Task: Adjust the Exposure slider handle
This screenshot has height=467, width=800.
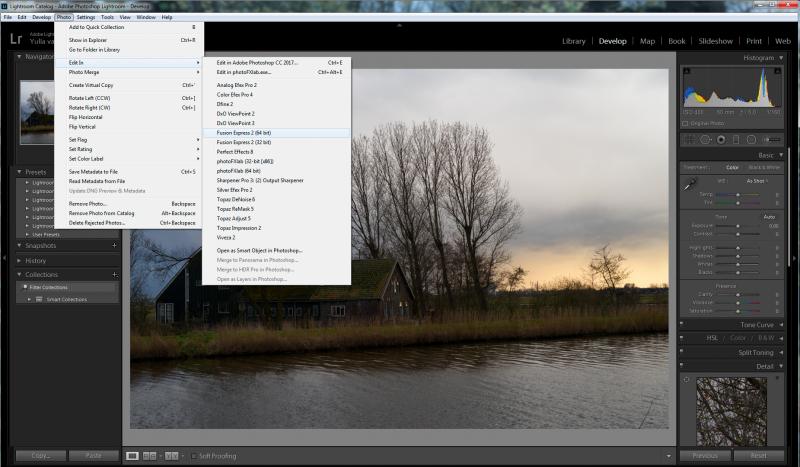Action: point(738,226)
